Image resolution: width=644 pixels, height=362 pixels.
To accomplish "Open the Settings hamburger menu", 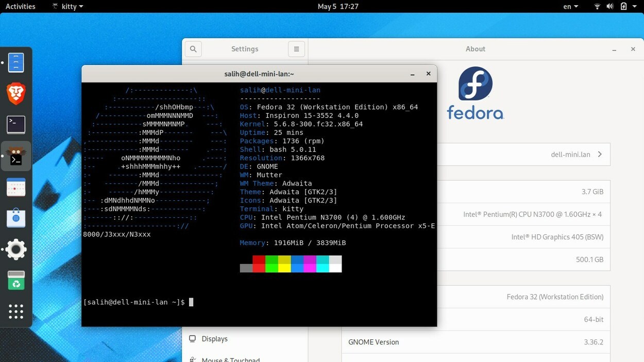I will 296,48.
